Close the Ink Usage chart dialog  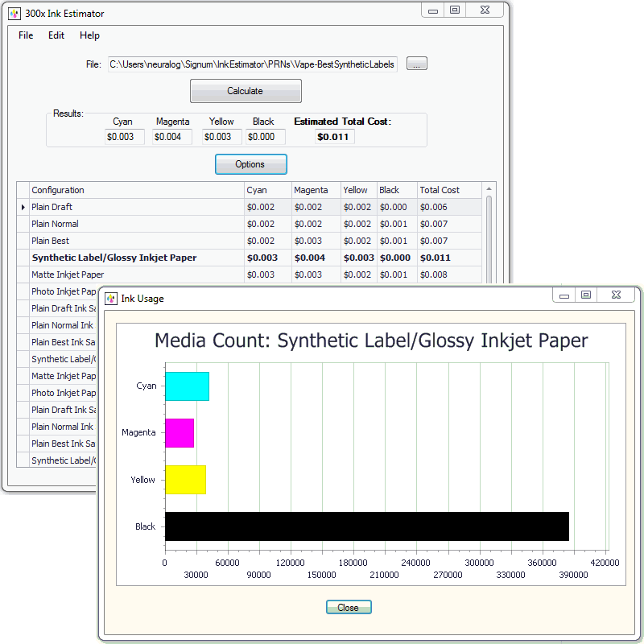tap(348, 608)
